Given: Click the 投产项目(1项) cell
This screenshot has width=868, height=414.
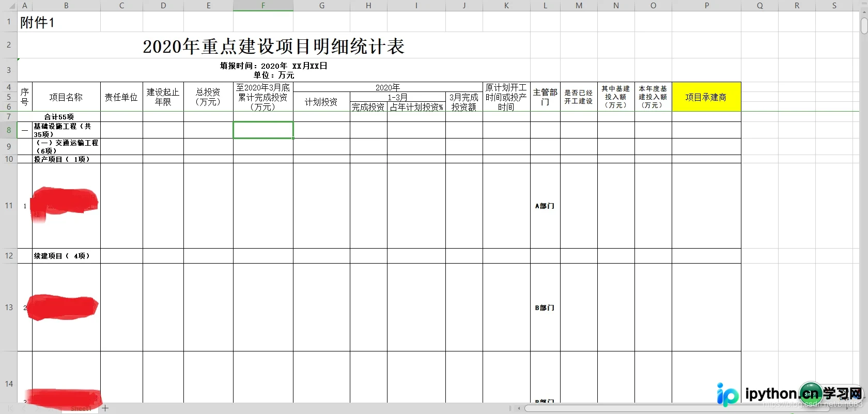Looking at the screenshot, I should pyautogui.click(x=66, y=159).
